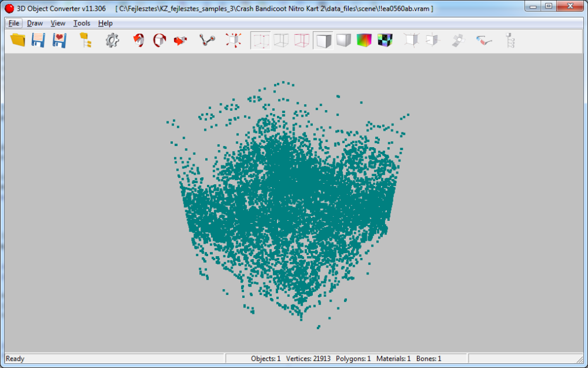Open the scene hierarchy tool
588x368 pixels.
point(85,40)
